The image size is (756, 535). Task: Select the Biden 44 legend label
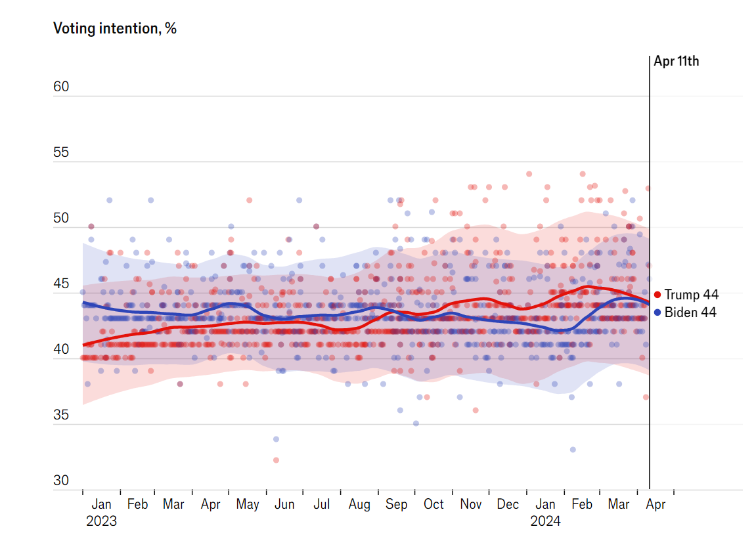[x=690, y=312]
